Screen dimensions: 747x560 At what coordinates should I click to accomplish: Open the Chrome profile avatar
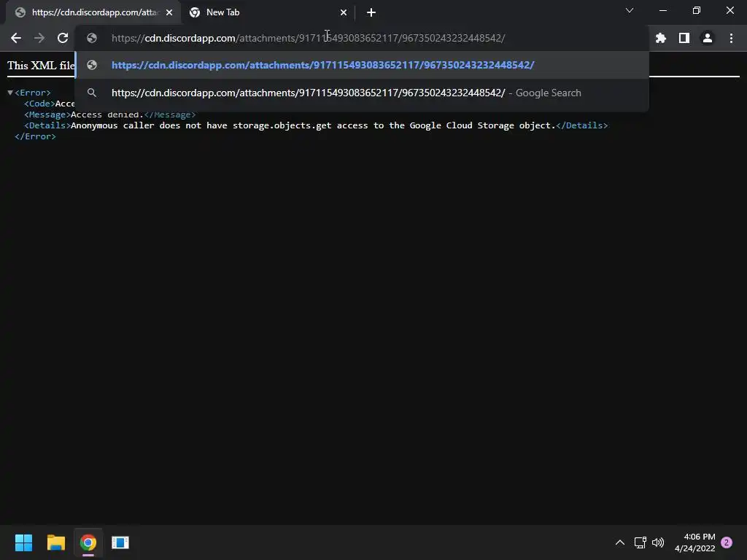click(x=708, y=38)
